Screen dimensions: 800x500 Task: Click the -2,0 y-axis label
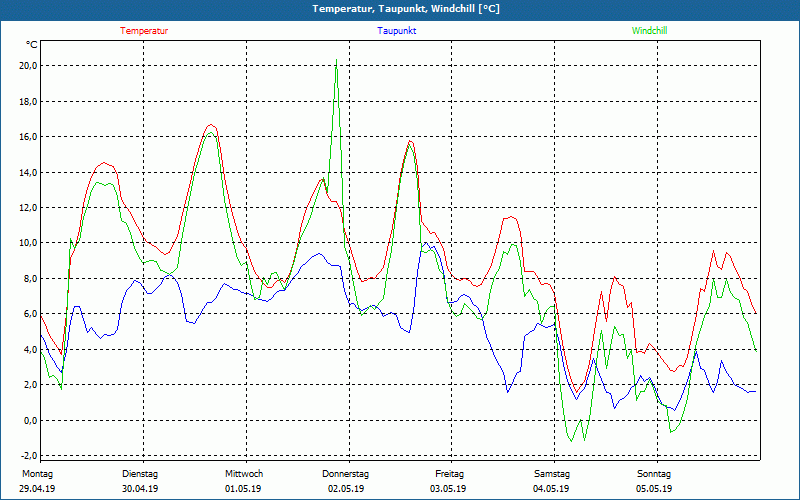point(27,456)
